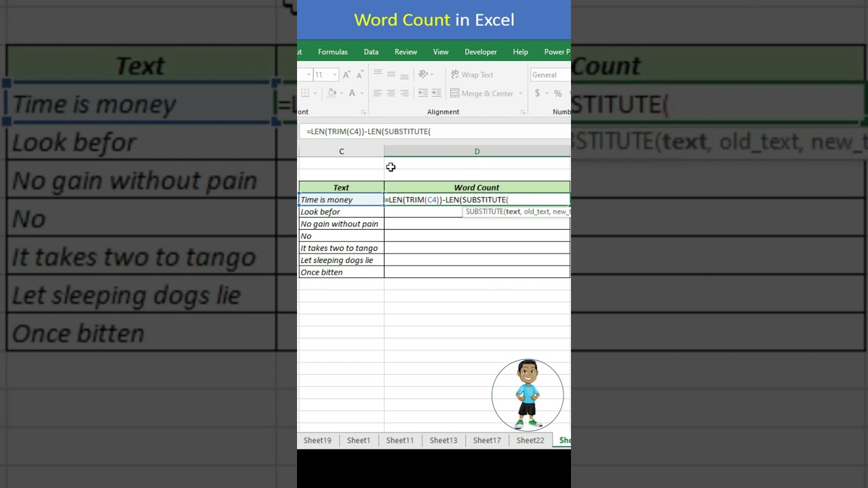The width and height of the screenshot is (868, 488).
Task: Open the General number format dropdown
Action: (x=550, y=75)
